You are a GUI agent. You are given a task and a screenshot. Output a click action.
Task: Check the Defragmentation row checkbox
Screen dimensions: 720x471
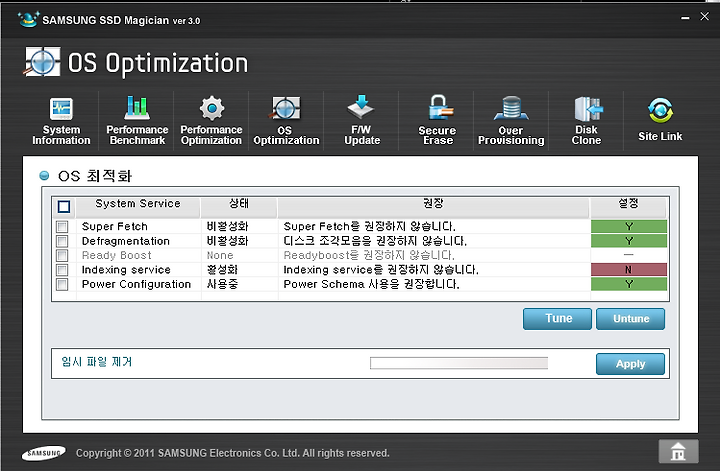click(x=62, y=241)
